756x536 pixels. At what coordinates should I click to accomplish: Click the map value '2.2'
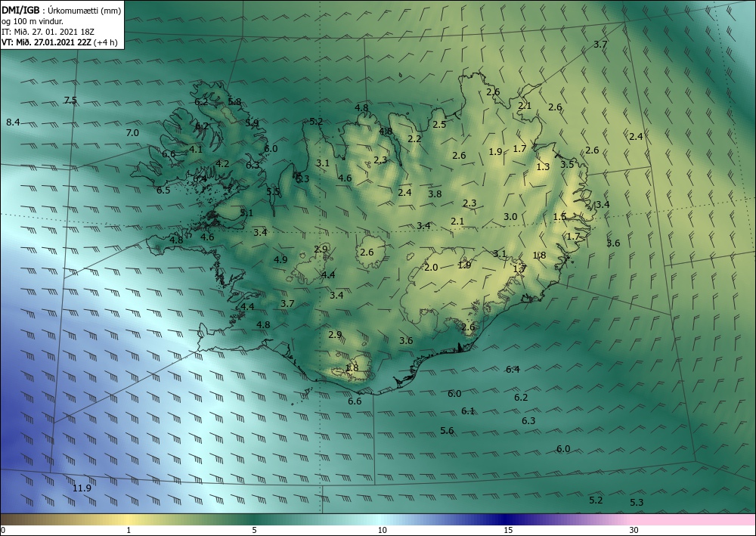[414, 139]
